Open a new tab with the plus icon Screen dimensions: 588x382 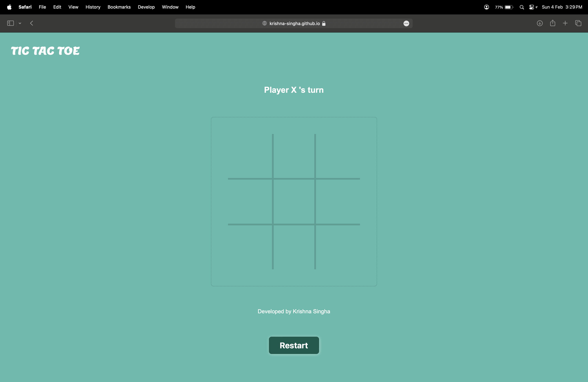(565, 23)
